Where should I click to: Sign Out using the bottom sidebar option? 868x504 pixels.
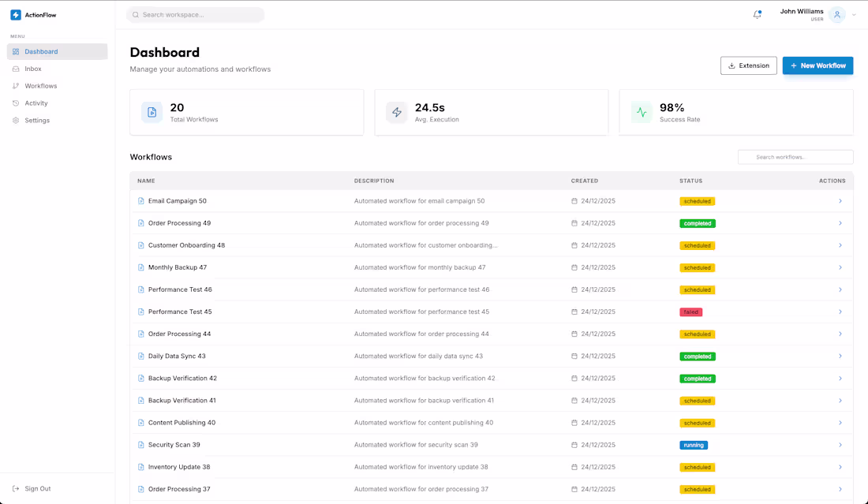32,488
